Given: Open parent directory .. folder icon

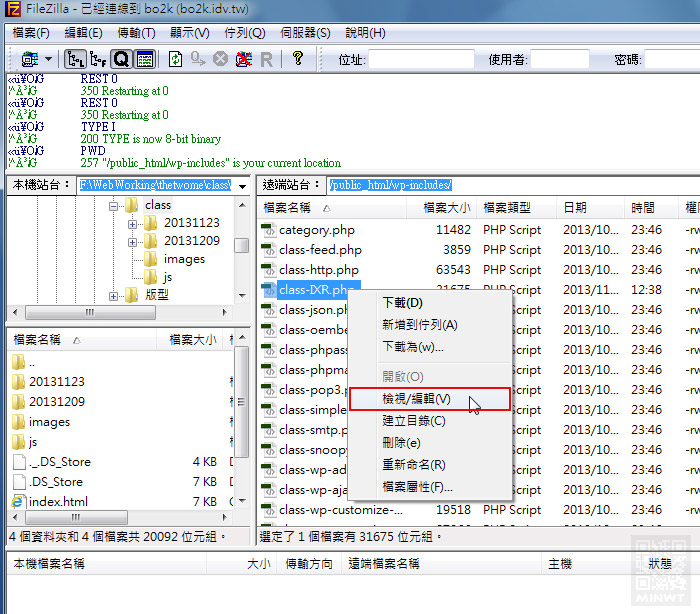Looking at the screenshot, I should pos(18,362).
